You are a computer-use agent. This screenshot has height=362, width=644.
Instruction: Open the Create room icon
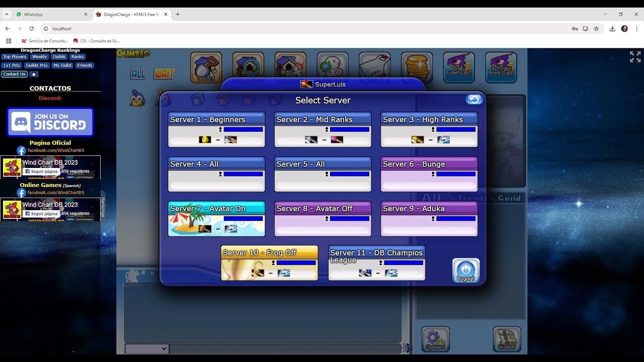coord(206,67)
